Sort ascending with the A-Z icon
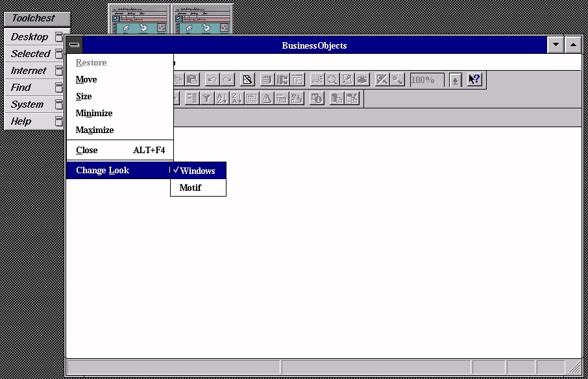 [x=221, y=99]
